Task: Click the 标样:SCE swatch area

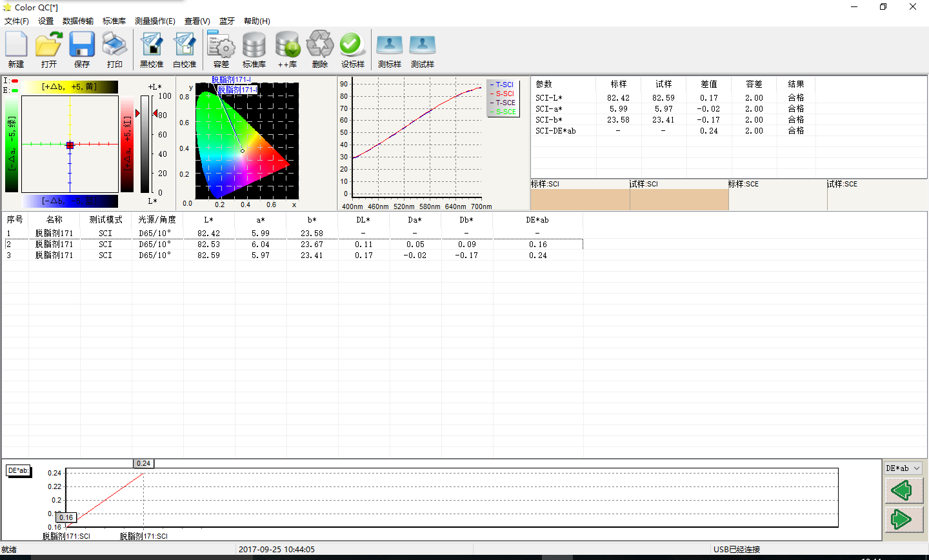Action: [x=778, y=199]
